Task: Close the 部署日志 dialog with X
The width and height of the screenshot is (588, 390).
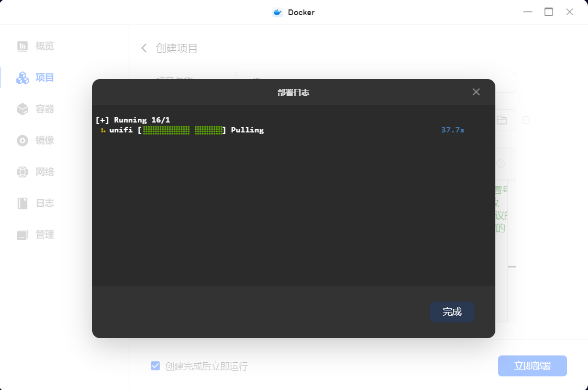Action: pyautogui.click(x=476, y=92)
